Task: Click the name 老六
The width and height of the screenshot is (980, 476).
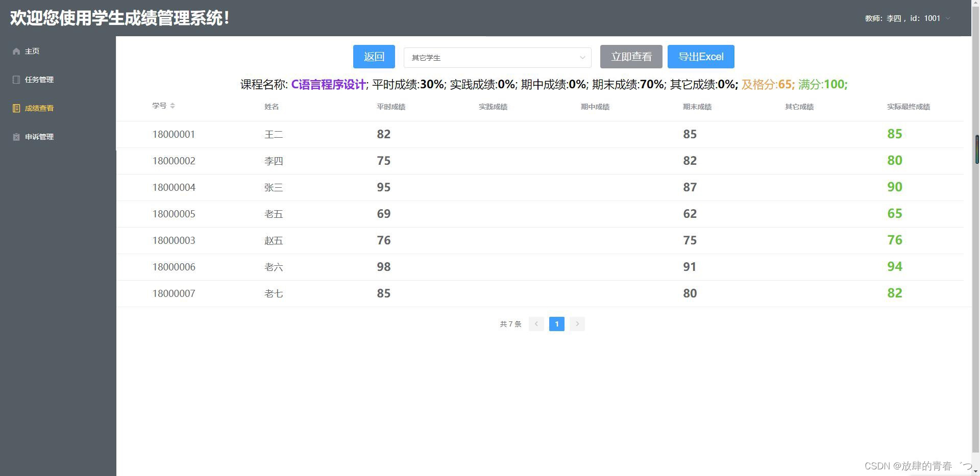Action: click(x=274, y=267)
